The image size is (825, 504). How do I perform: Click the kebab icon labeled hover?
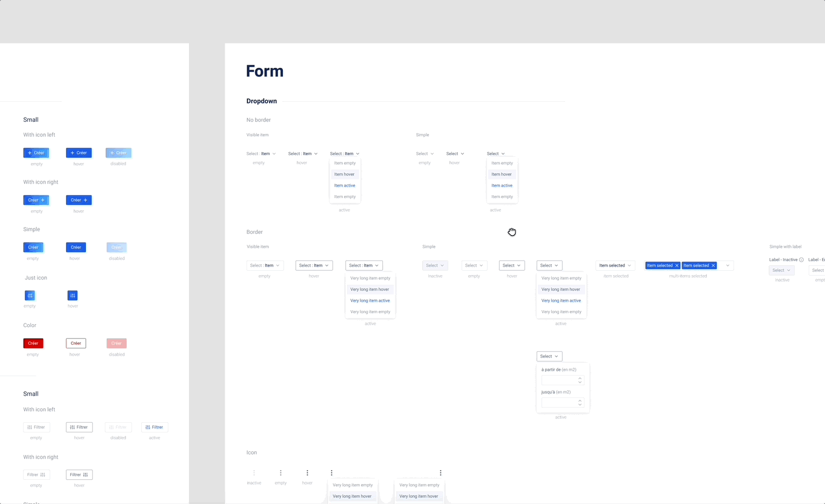(307, 473)
